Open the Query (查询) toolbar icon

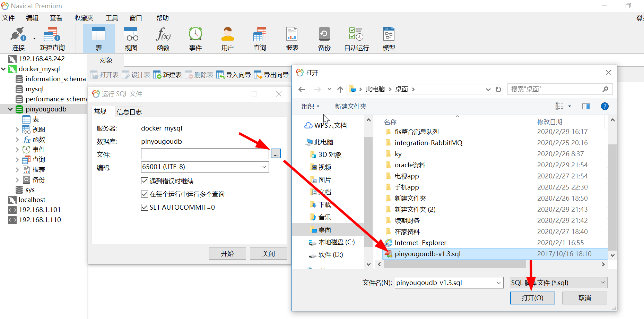[260, 39]
